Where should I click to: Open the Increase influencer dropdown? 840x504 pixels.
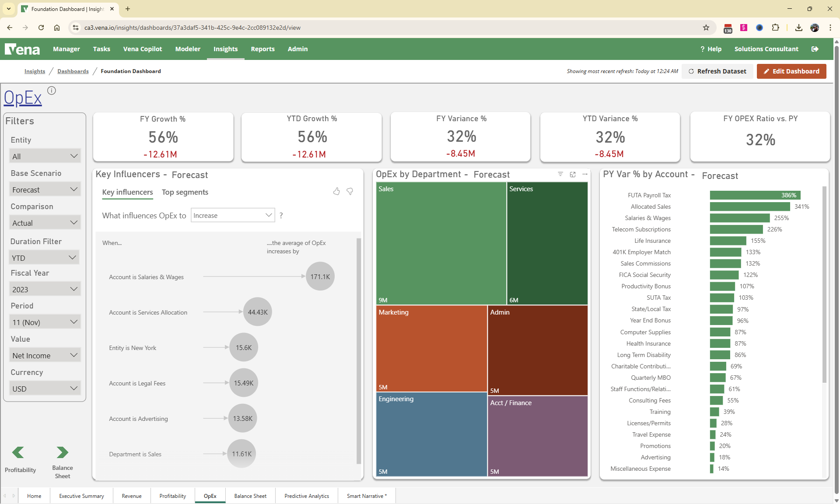[232, 215]
